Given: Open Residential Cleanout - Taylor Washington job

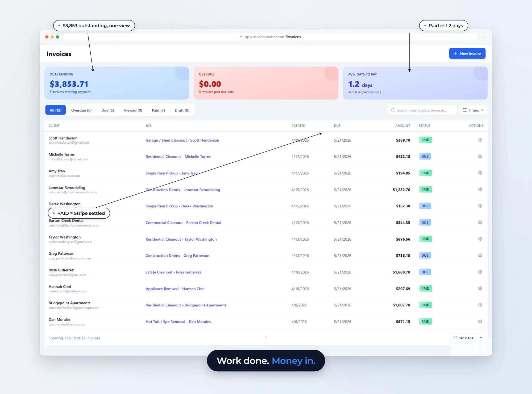Looking at the screenshot, I should 181,239.
